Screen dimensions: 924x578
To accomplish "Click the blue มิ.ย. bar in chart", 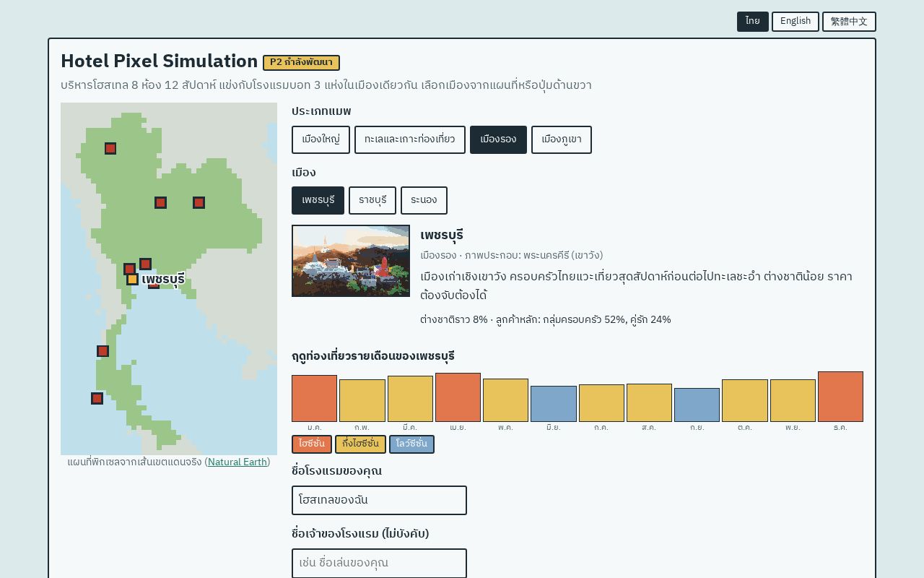I will (x=554, y=404).
